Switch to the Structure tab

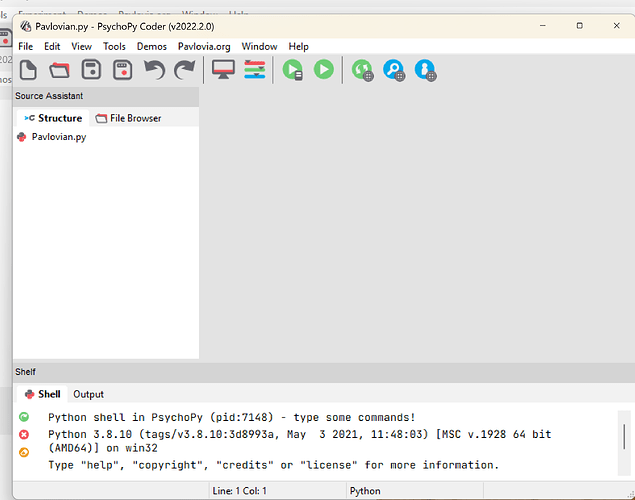click(x=53, y=118)
